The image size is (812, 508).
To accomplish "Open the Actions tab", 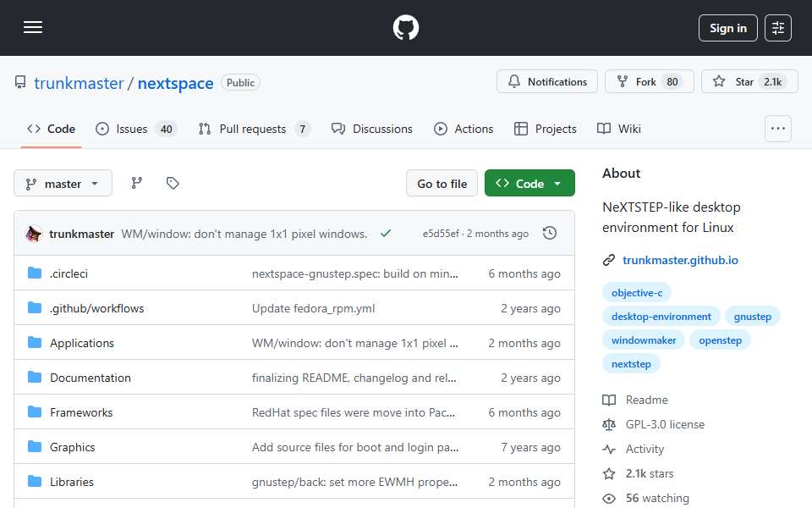I will (464, 129).
